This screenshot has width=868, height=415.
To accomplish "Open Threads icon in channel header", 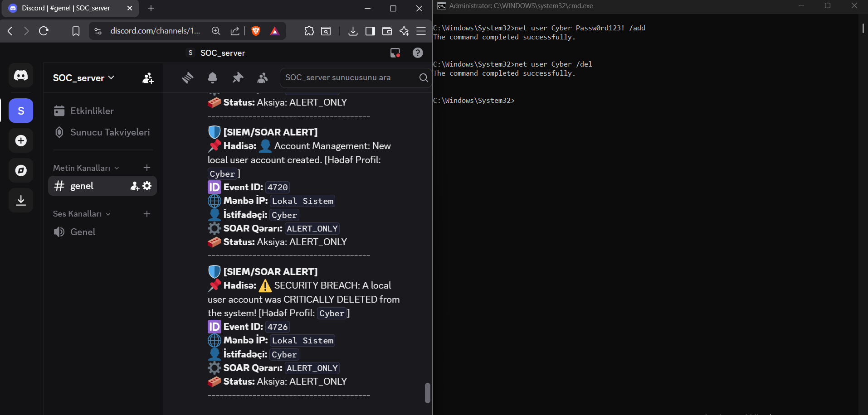I will point(187,78).
